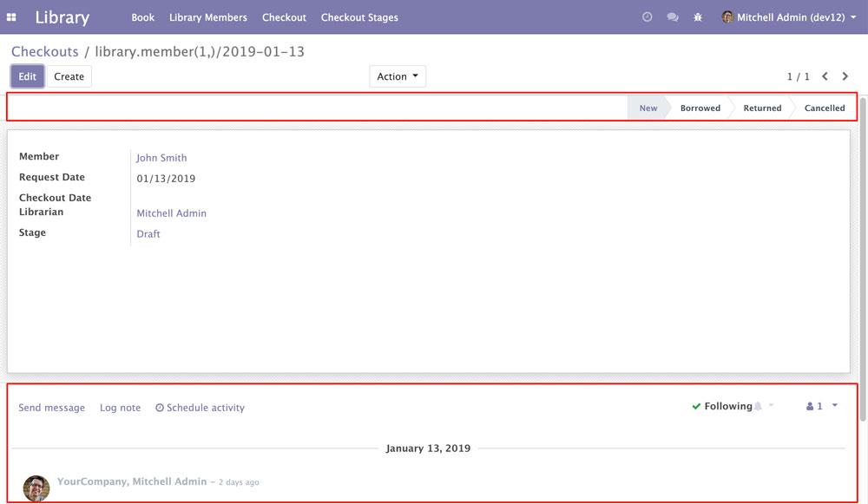Click the Stage field label

pyautogui.click(x=32, y=232)
